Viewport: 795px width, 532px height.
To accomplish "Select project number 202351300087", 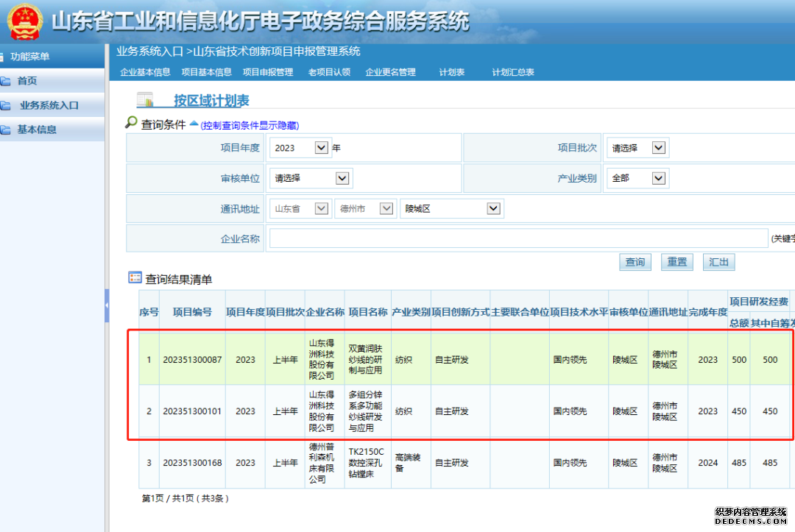I will 192,360.
